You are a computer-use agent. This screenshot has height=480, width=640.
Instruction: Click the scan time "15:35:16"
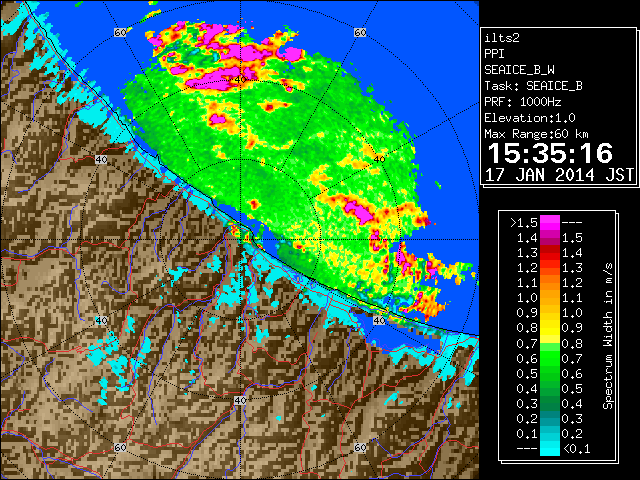click(x=550, y=153)
